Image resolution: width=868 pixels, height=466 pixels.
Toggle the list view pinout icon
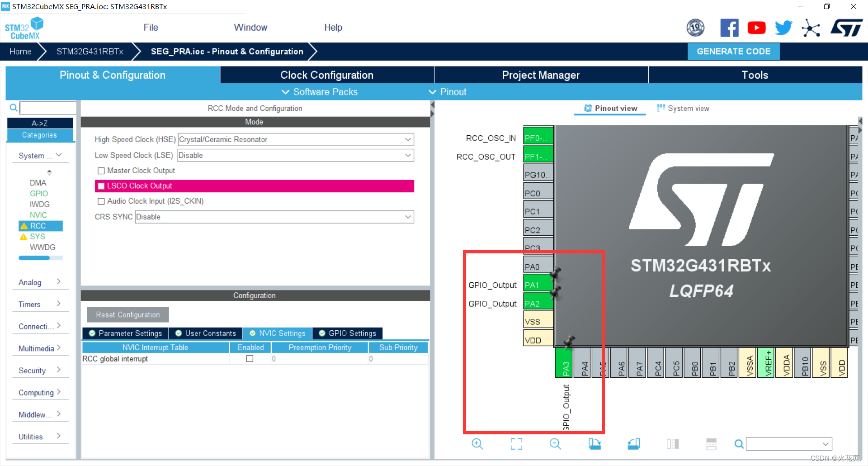coord(712,444)
